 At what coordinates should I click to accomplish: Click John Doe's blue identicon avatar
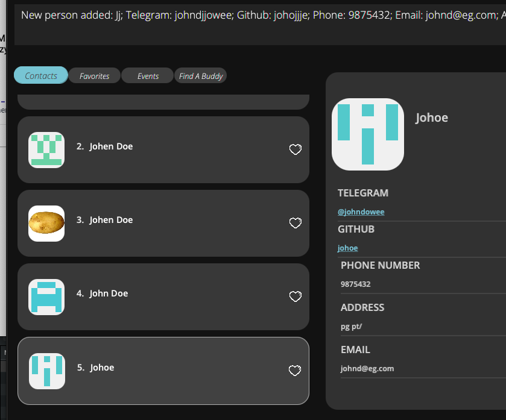click(x=46, y=297)
